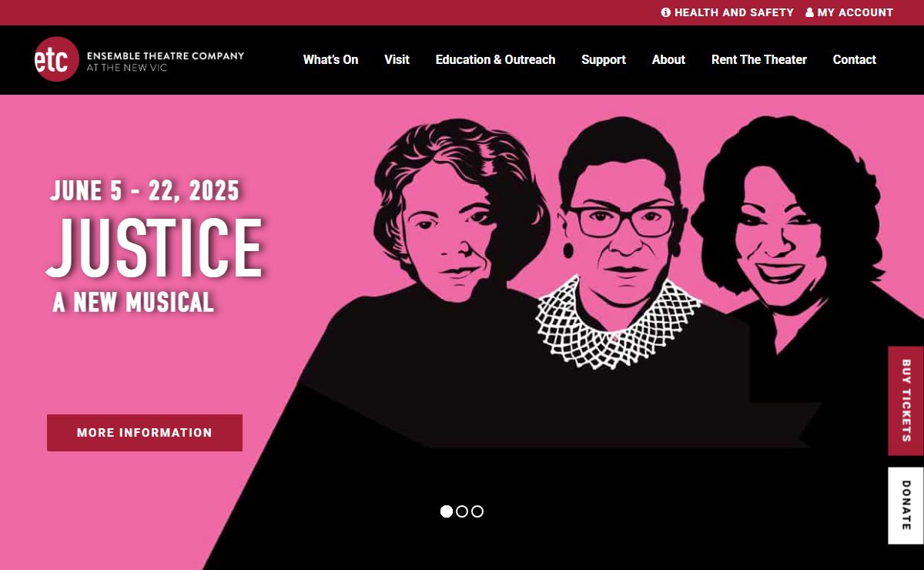Switch to the second carousel slide dot

click(x=462, y=511)
